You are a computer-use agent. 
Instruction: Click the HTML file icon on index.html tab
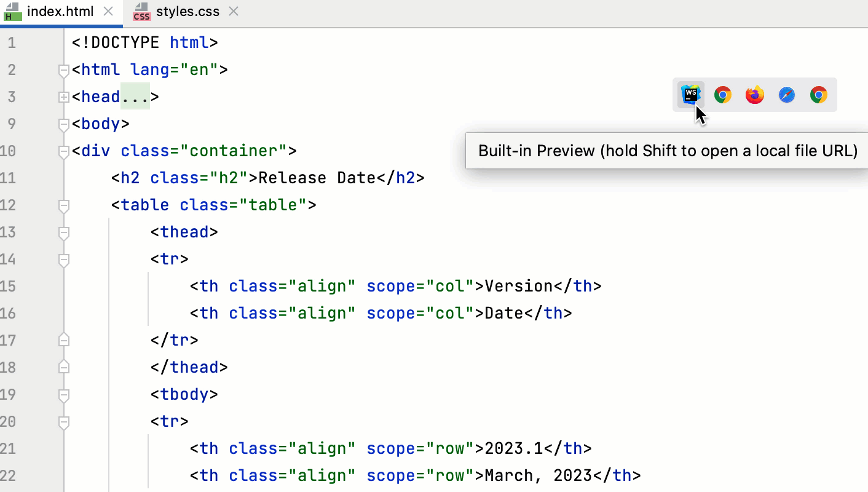pyautogui.click(x=12, y=10)
